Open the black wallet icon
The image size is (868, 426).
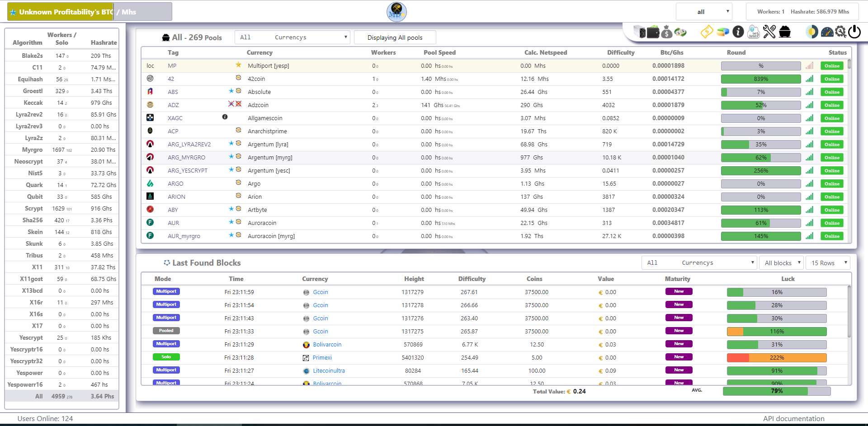(653, 32)
